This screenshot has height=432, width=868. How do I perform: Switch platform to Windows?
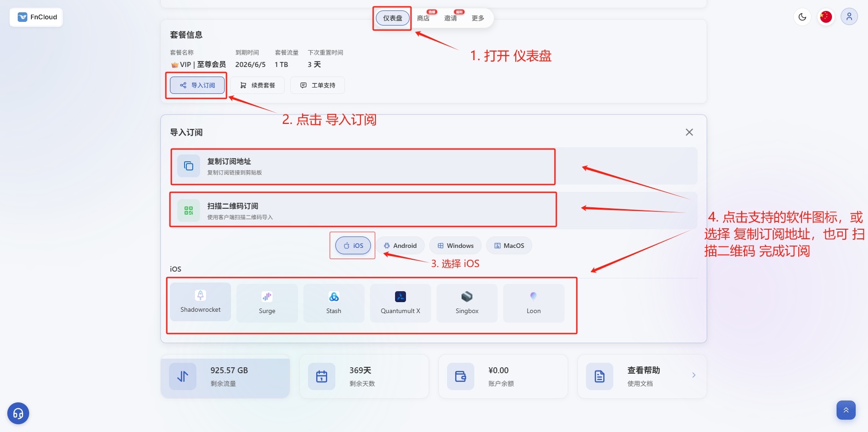click(455, 246)
